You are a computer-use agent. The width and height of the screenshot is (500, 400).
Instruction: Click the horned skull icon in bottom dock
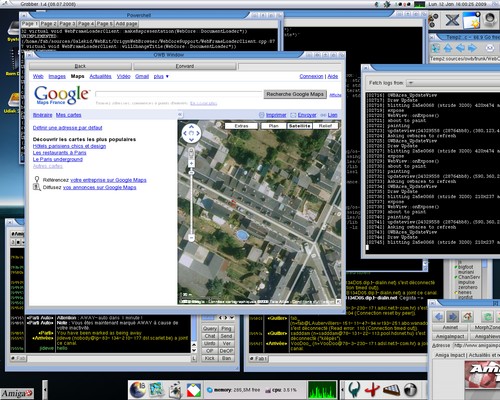(x=354, y=389)
